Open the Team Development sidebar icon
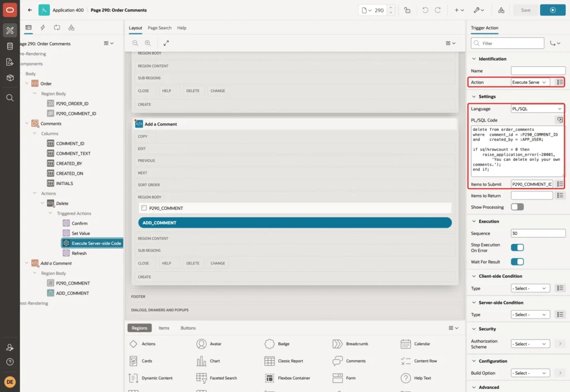The image size is (570, 392). pos(10,62)
